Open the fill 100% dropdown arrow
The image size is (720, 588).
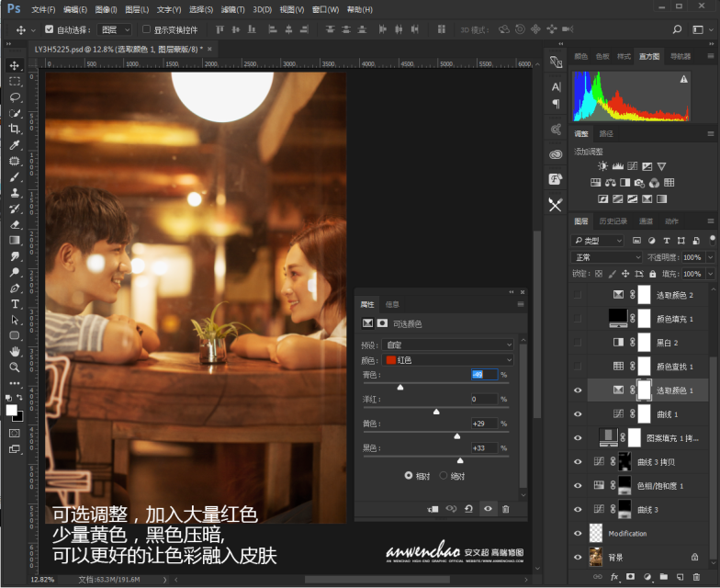711,274
